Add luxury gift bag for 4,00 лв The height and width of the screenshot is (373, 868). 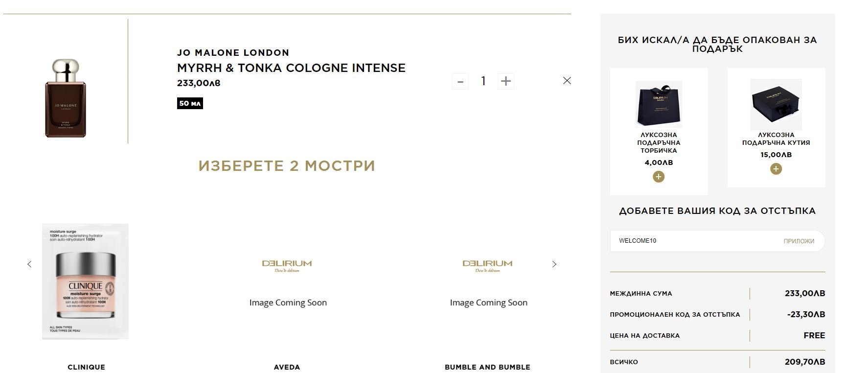coord(658,177)
